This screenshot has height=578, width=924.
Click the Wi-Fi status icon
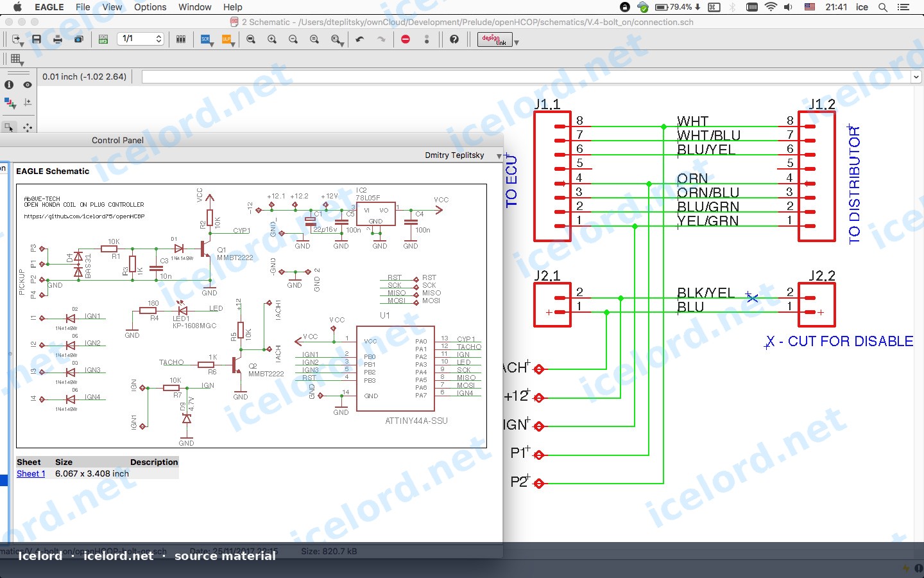click(x=771, y=7)
